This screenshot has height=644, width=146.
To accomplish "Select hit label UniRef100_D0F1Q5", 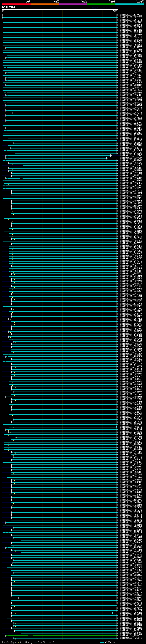I will coord(131,22).
